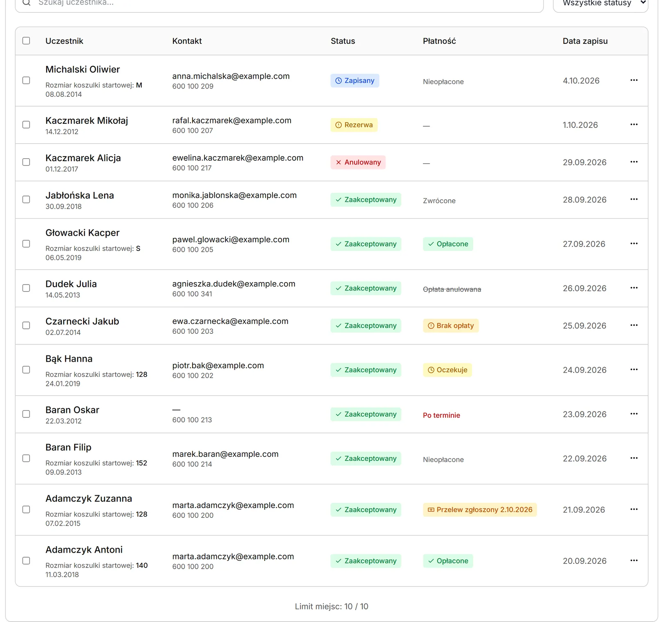The width and height of the screenshot is (672, 622).
Task: Click the Zapisany status badge
Action: click(355, 80)
